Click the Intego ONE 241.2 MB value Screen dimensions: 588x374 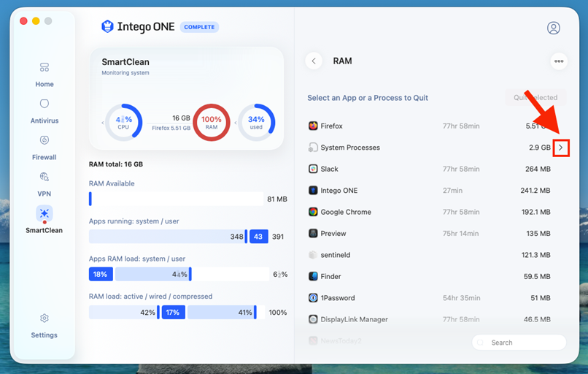[x=535, y=191]
